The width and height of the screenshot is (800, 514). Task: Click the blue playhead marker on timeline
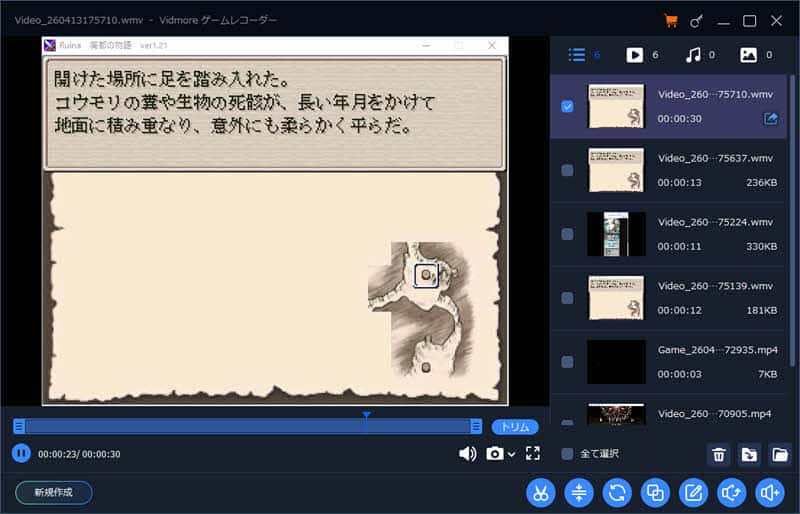coord(366,415)
